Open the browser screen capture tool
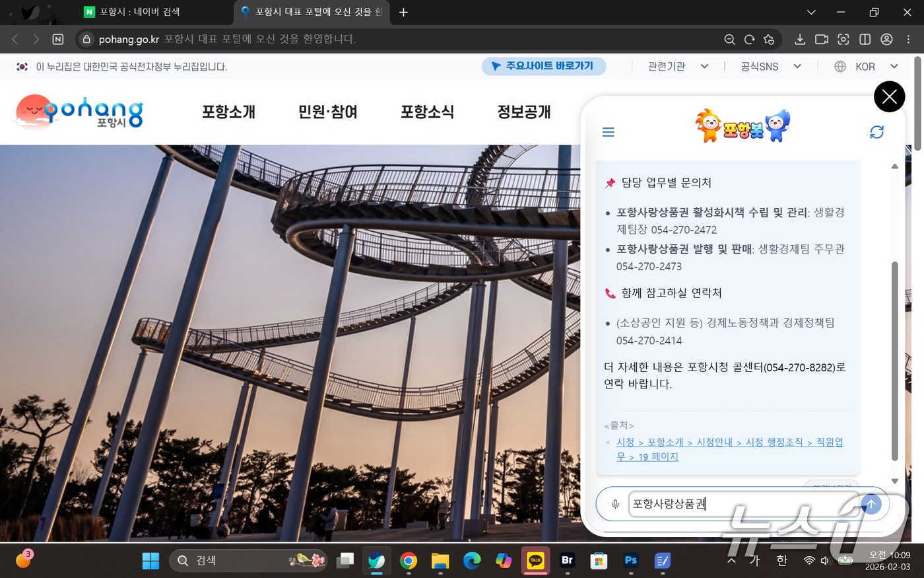 [843, 39]
